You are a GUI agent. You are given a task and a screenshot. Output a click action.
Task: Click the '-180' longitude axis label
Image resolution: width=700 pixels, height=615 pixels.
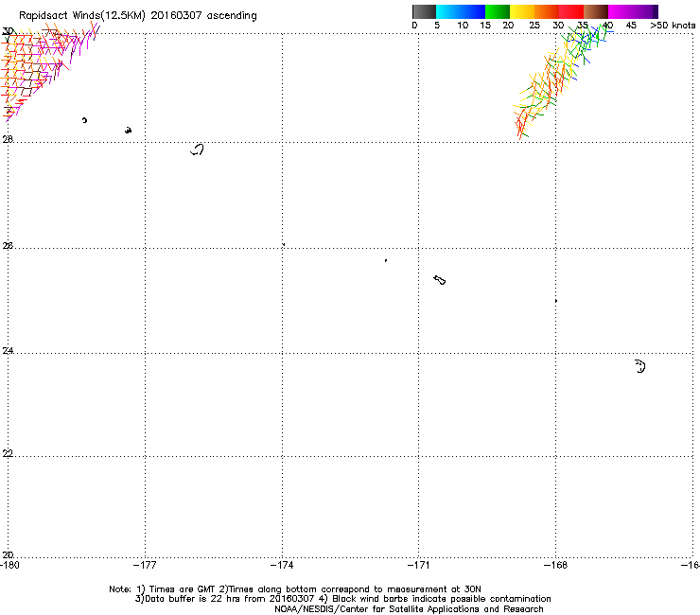click(x=9, y=565)
